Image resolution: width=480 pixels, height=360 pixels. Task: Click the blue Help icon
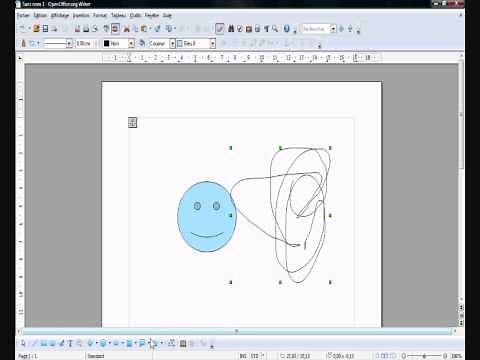tap(286, 29)
